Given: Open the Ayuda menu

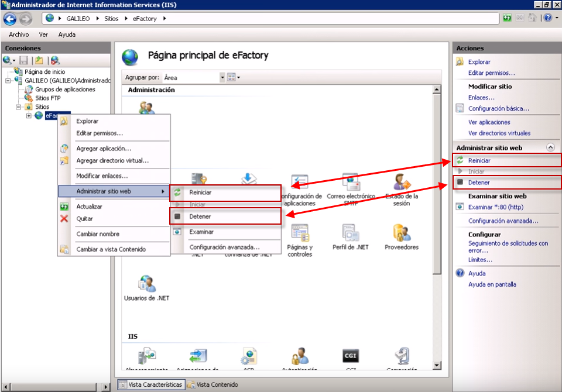Looking at the screenshot, I should point(67,35).
